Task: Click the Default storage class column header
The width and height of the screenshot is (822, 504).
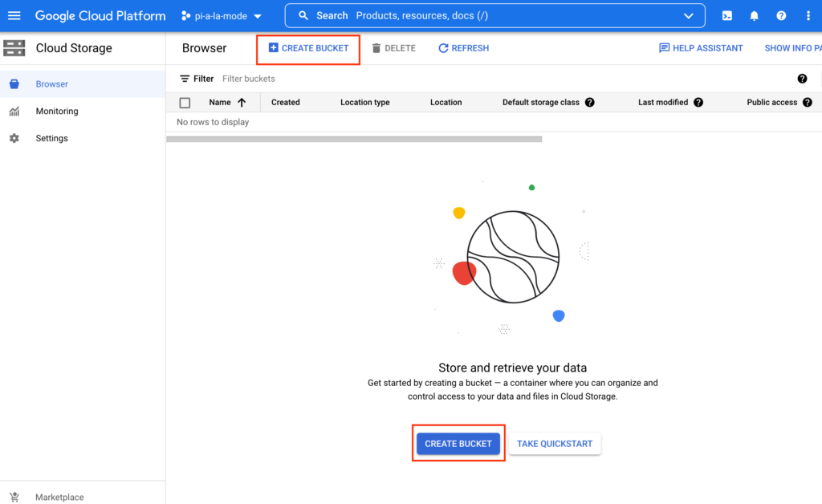Action: pos(541,102)
